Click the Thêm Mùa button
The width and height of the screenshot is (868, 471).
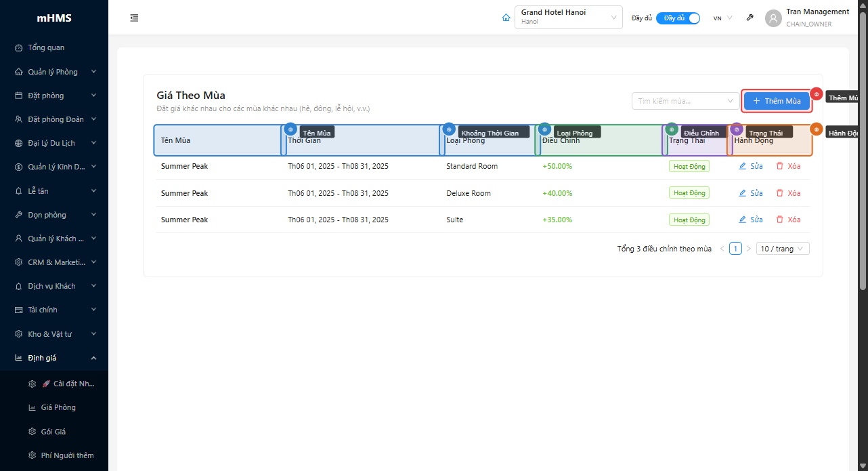click(x=777, y=101)
